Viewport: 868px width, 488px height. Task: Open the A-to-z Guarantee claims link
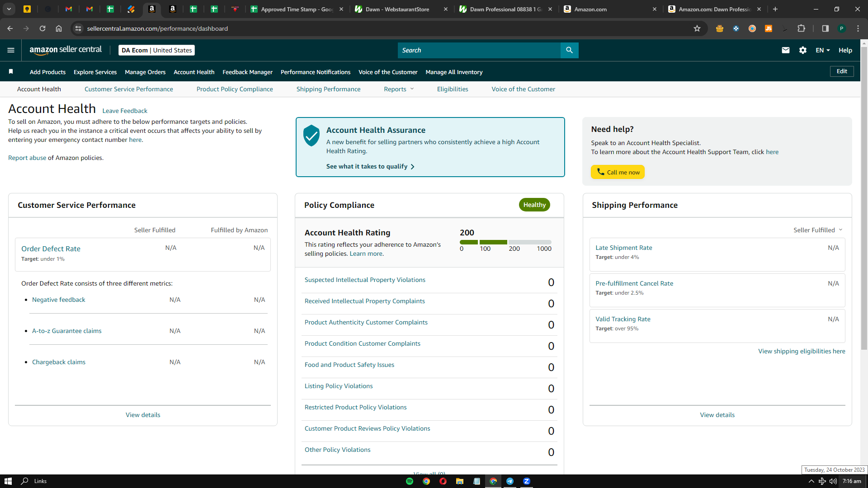click(67, 331)
